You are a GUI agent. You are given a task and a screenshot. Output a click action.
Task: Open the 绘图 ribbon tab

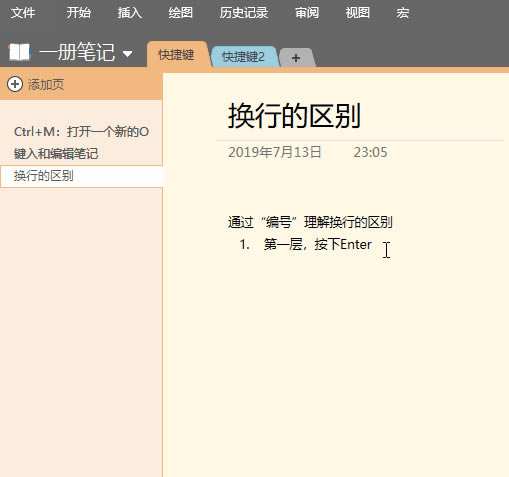(x=180, y=13)
